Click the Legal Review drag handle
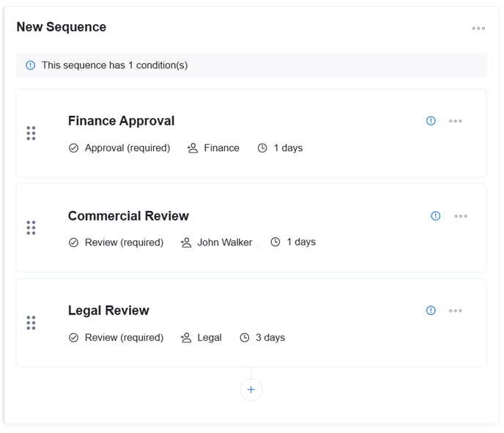 coord(31,322)
